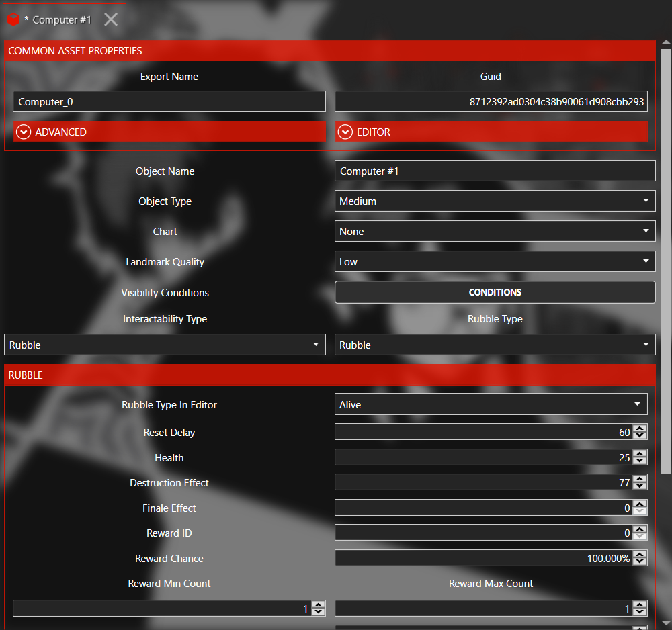Expand the ADVANCED section
This screenshot has width=672, height=630.
24,132
